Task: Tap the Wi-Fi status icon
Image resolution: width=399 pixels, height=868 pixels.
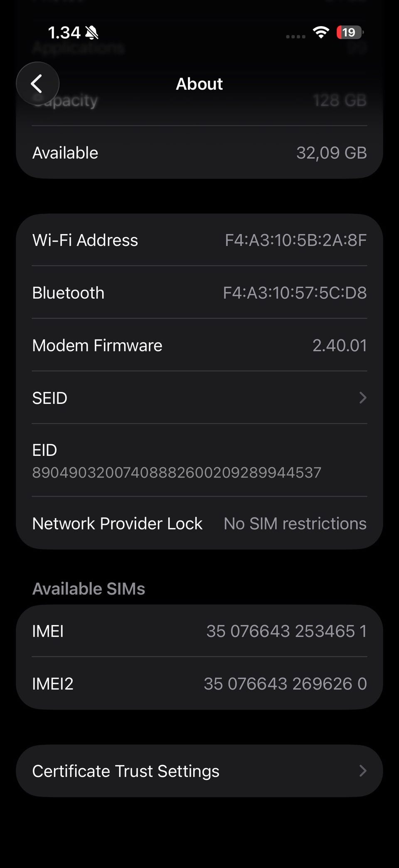Action: coord(320,32)
